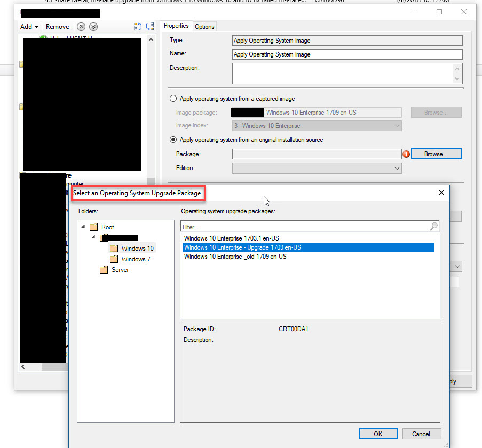Select Apply operating system from original installation source
The image size is (482, 448).
[x=173, y=140]
